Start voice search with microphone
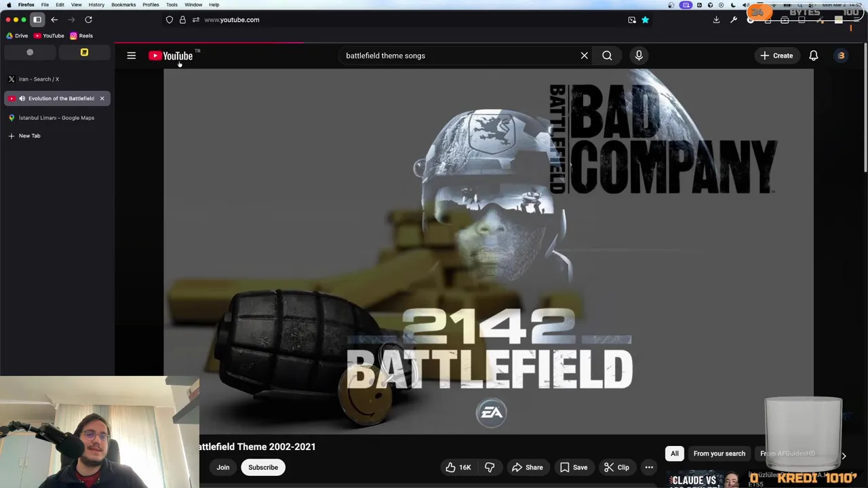 [639, 56]
